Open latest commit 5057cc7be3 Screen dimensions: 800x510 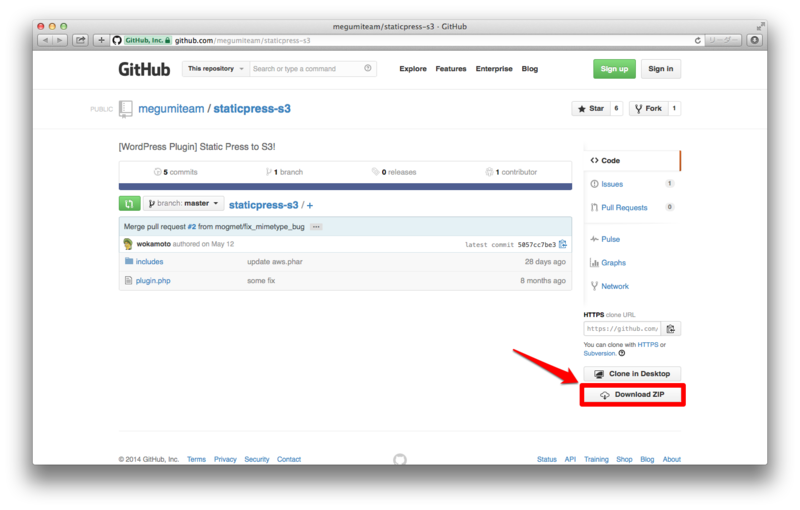tap(537, 245)
